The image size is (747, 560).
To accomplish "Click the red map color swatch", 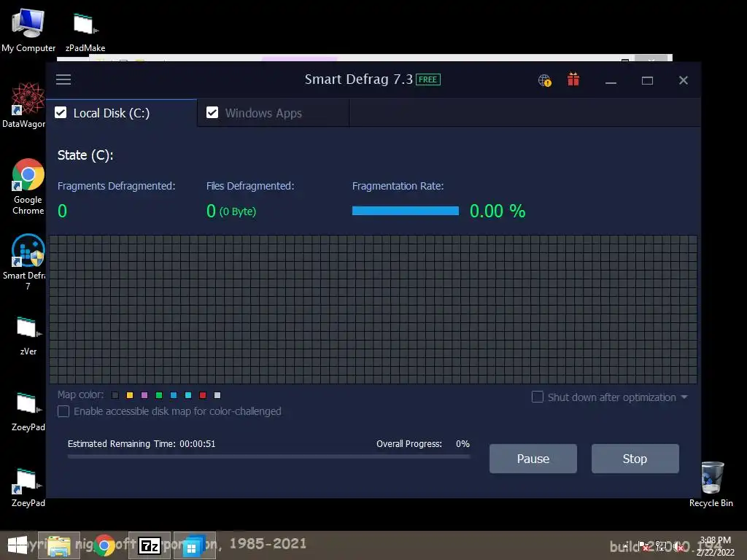I will 203,395.
